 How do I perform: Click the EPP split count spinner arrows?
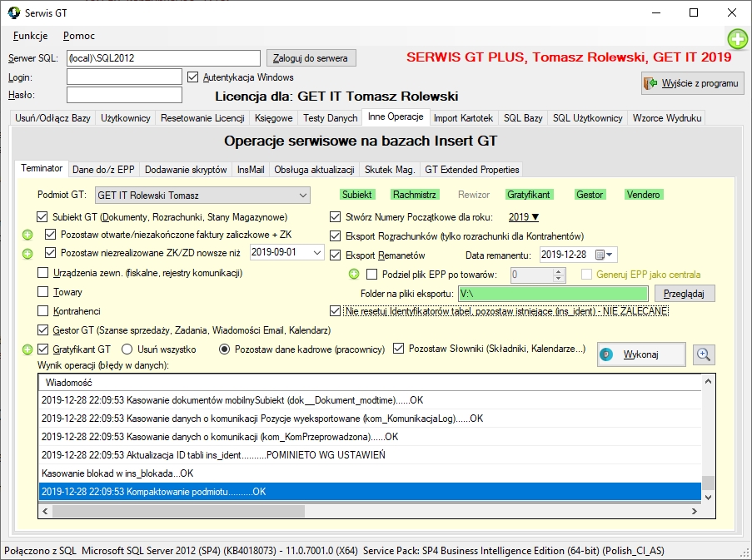click(558, 275)
